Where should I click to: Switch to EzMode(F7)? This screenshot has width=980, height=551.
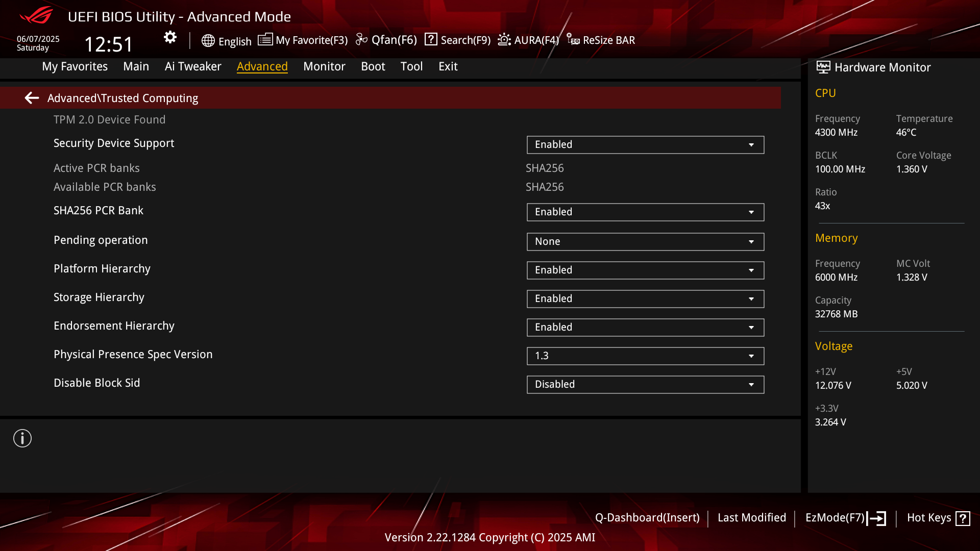845,518
